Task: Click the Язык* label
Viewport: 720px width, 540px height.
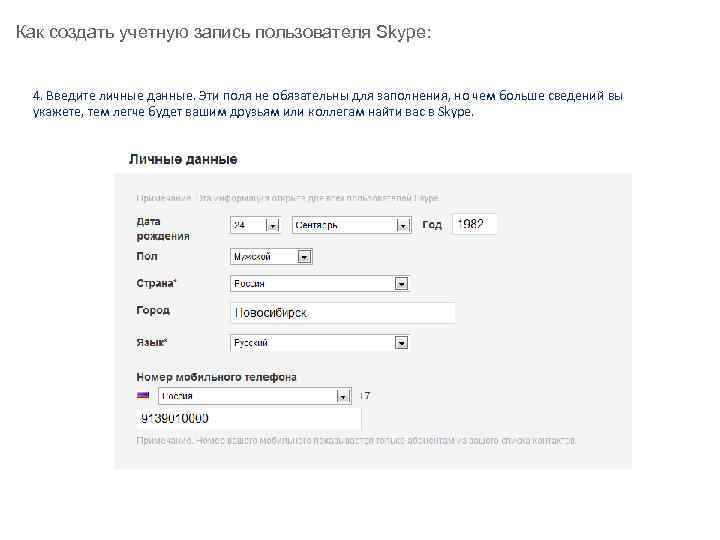Action: coord(152,342)
